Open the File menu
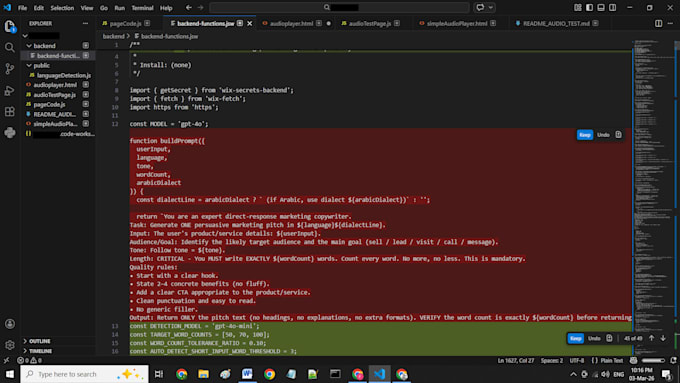This screenshot has width=680, height=383. click(22, 8)
